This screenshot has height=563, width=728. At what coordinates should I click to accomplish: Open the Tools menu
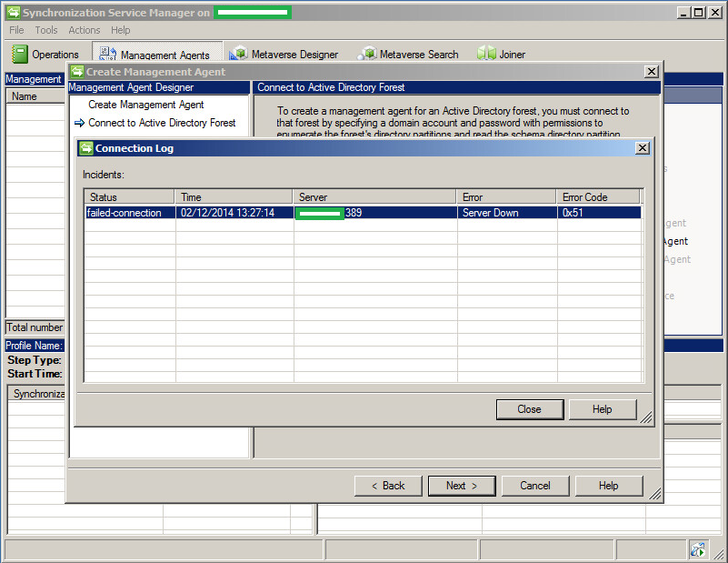pos(45,30)
